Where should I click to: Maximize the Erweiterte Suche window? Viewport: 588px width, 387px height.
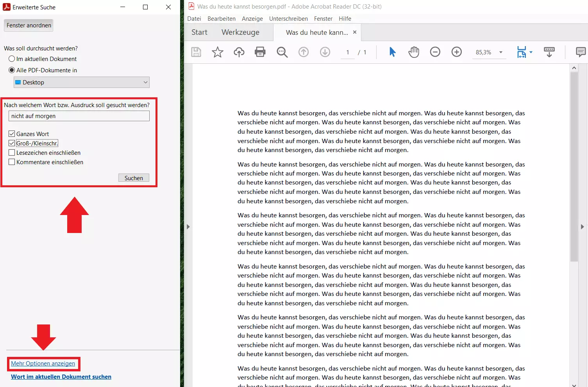click(x=145, y=7)
